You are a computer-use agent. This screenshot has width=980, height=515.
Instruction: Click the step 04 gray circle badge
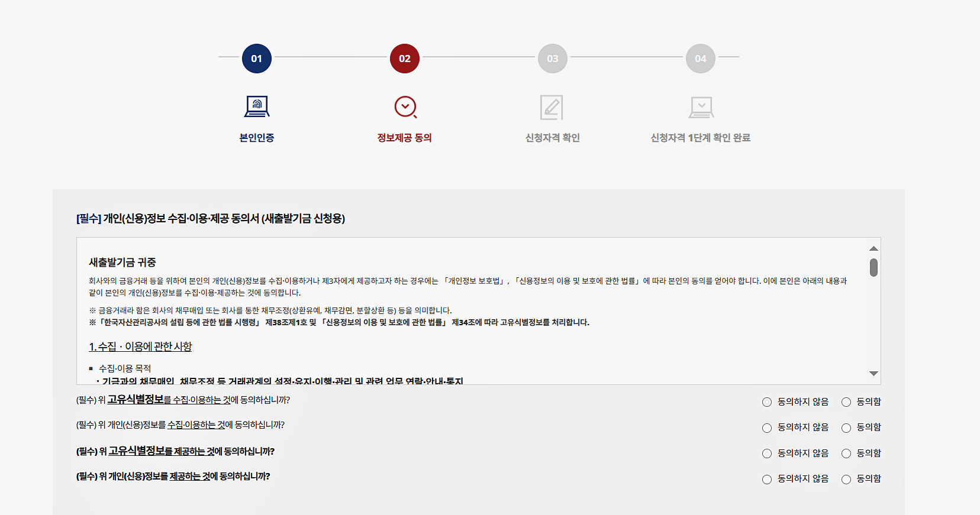(x=700, y=59)
